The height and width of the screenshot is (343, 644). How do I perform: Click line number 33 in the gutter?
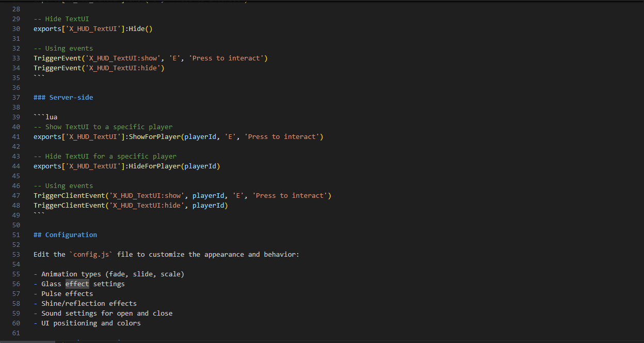pyautogui.click(x=15, y=58)
